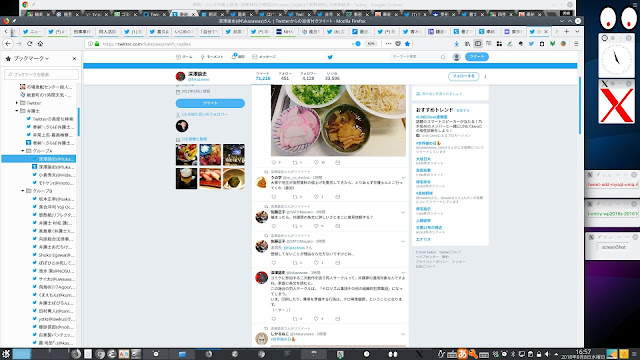Open the sushi photo thumbnail in media grid
The height and width of the screenshot is (360, 640).
coord(210,178)
